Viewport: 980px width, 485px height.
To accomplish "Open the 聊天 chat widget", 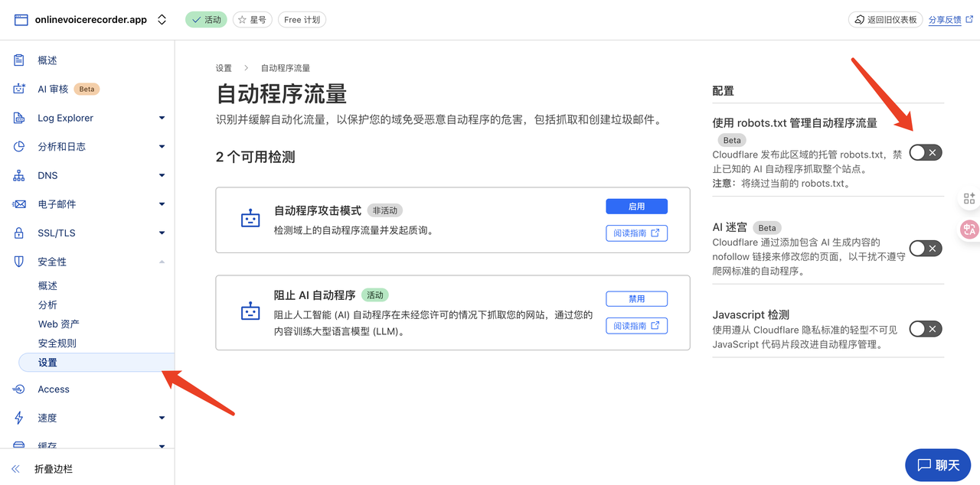I will 938,465.
